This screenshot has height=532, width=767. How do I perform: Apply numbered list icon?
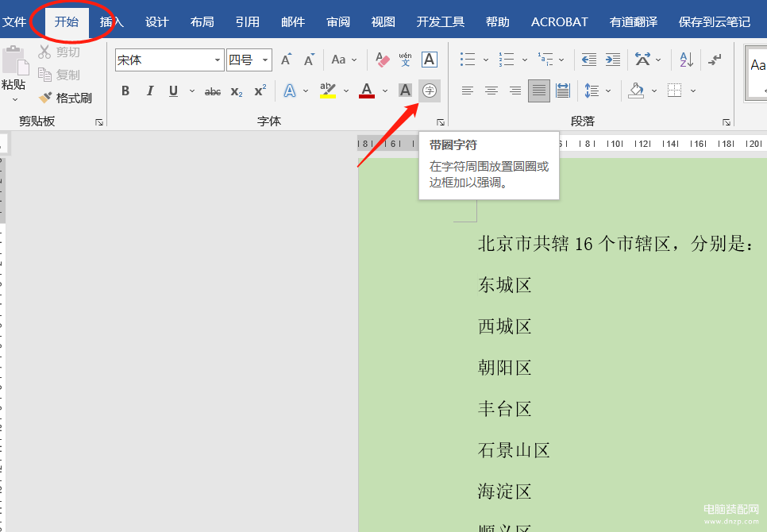coord(507,60)
